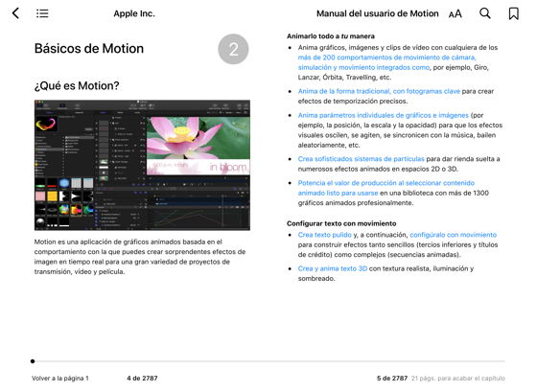Viewport: 537px width, 392px height.
Task: Open the table of contents list icon
Action: (42, 13)
